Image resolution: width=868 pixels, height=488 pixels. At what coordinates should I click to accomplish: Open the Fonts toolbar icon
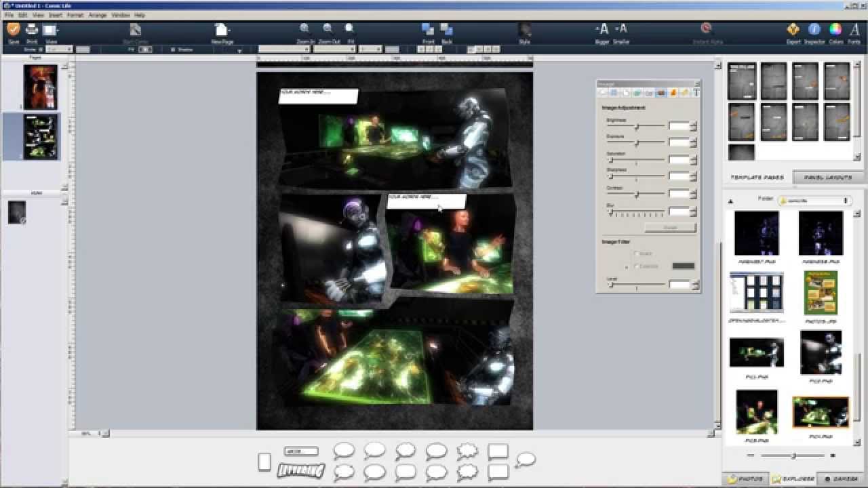pyautogui.click(x=854, y=30)
